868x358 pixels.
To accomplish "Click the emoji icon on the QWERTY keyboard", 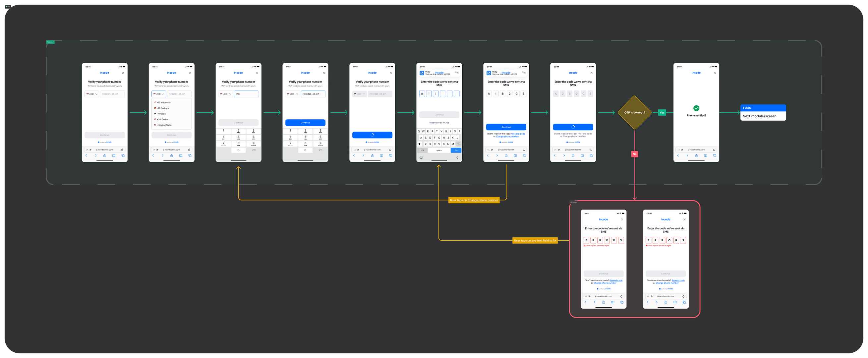I will (x=421, y=157).
